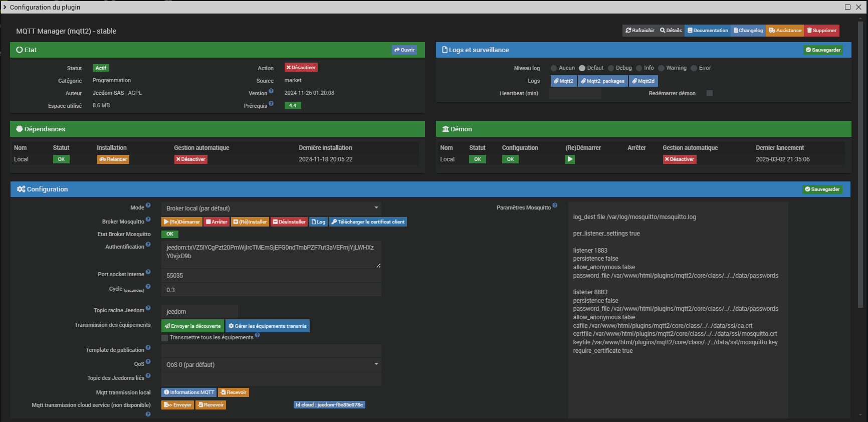Disable daemon automatic management
868x422 pixels.
[680, 159]
